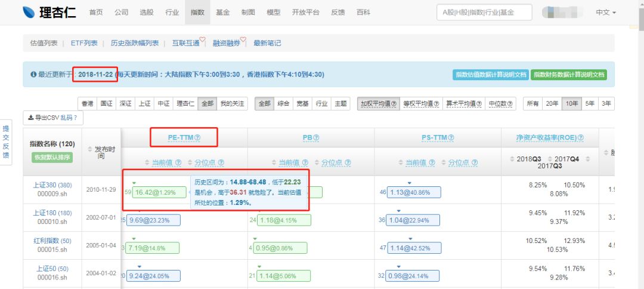Click the heart icon beside 互联互通
The width and height of the screenshot is (644, 289).
pos(202,39)
